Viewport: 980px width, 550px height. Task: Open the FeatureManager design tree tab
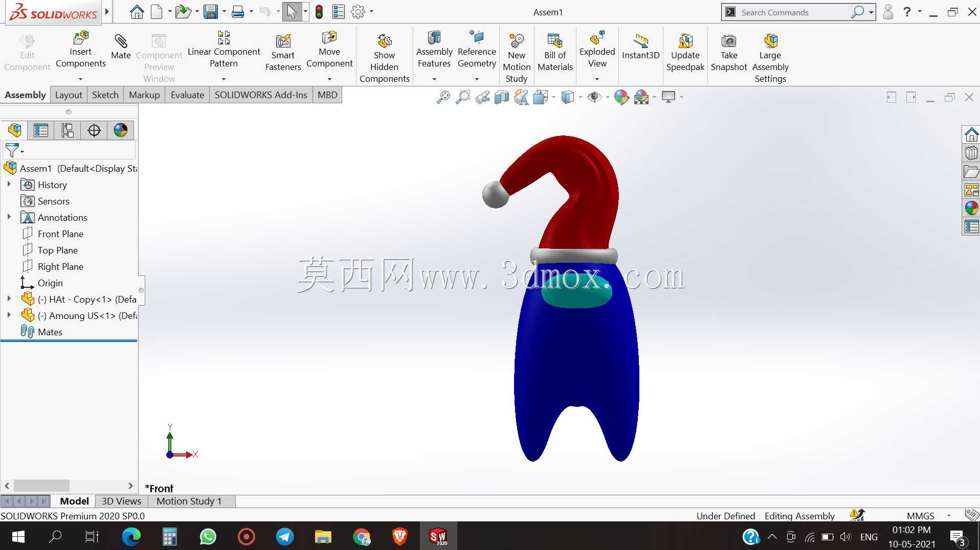coord(15,130)
